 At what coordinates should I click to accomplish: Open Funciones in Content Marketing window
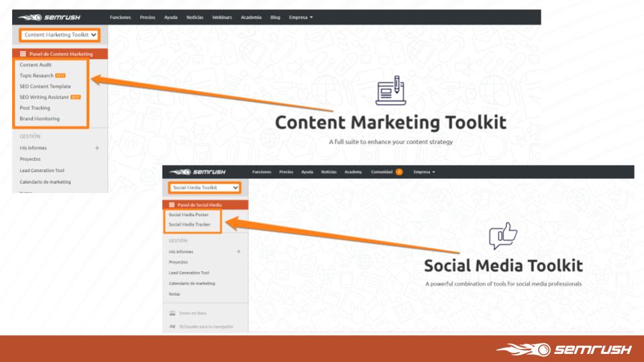[x=120, y=17]
